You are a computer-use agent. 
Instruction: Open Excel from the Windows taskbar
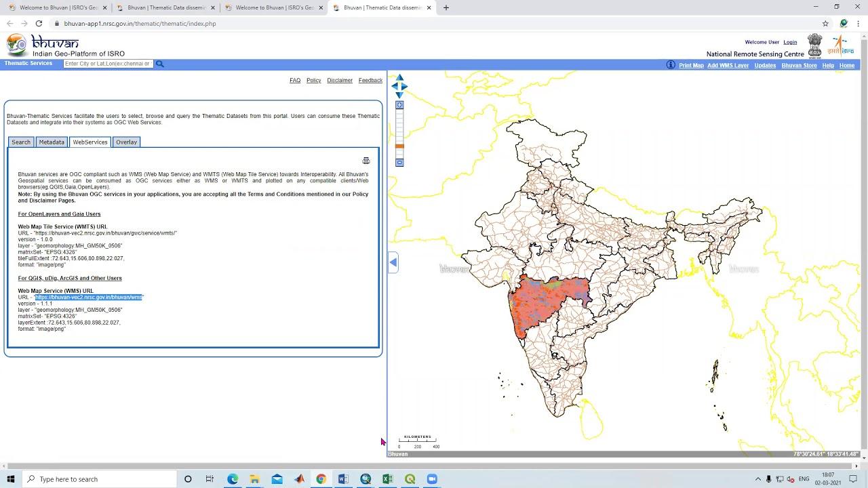tap(387, 479)
